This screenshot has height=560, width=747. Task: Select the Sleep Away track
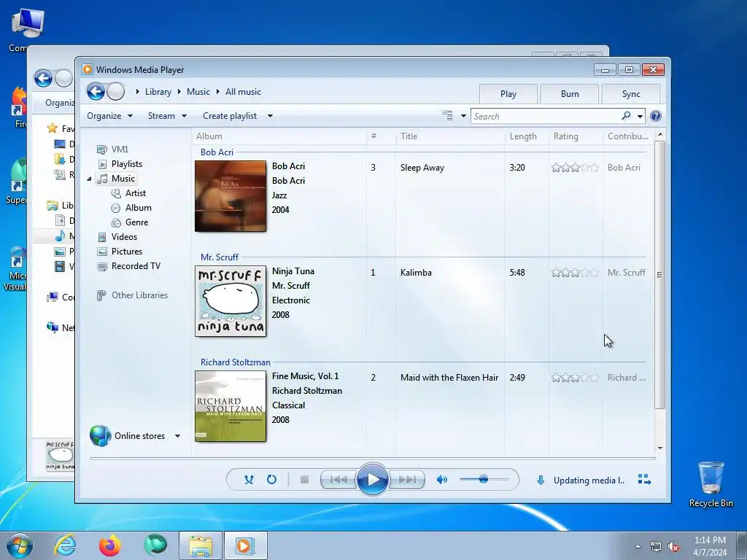click(x=422, y=168)
